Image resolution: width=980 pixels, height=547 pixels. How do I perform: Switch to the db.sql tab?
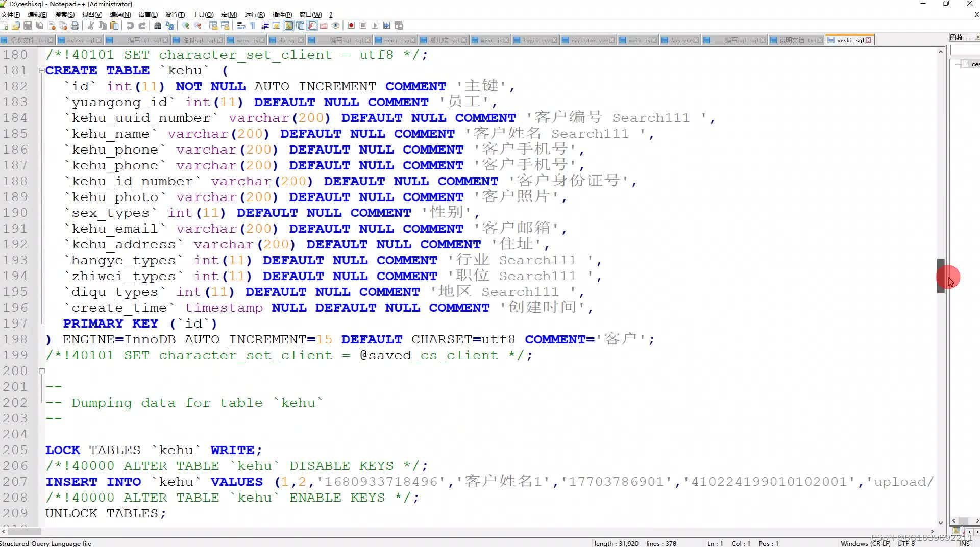point(287,40)
